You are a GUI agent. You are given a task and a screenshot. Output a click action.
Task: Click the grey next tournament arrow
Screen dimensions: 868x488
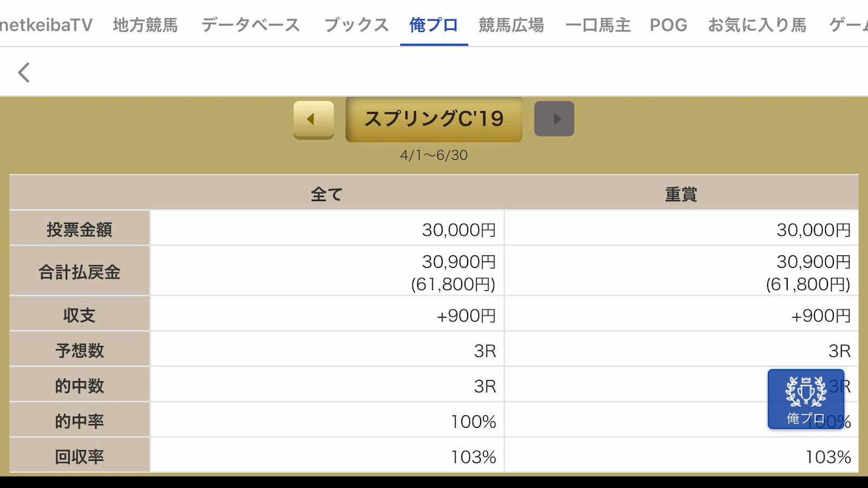coord(554,119)
